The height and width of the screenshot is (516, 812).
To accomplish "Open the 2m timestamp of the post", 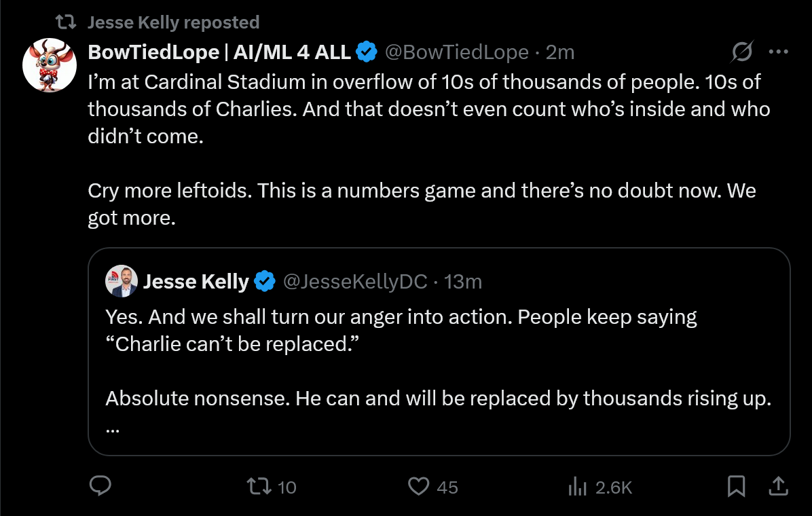I will (560, 52).
